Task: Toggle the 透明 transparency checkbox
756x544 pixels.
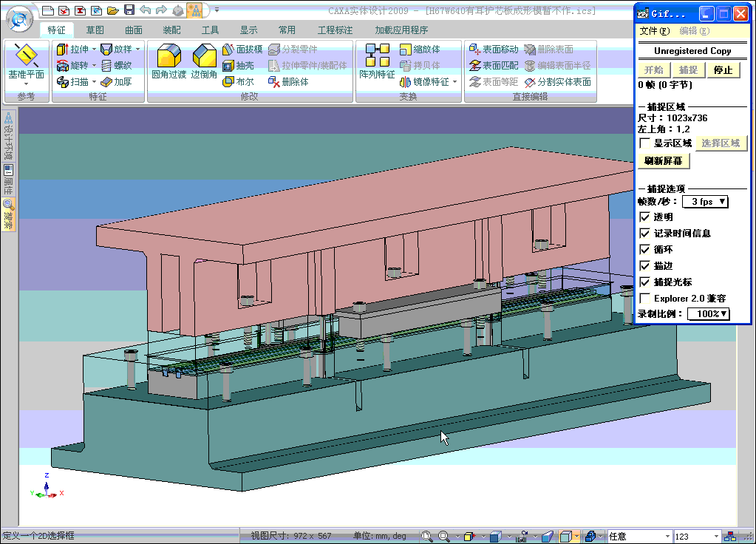Action: coord(644,217)
